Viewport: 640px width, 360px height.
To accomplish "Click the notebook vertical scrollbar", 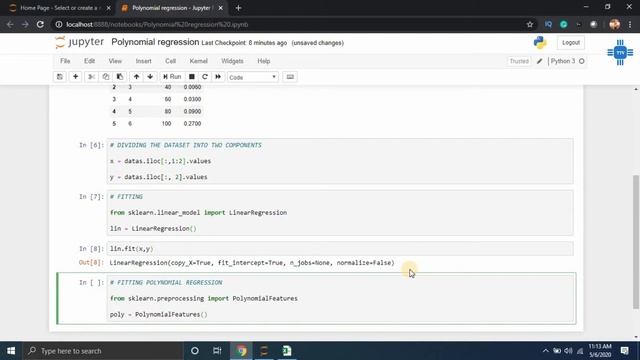I will (636, 242).
